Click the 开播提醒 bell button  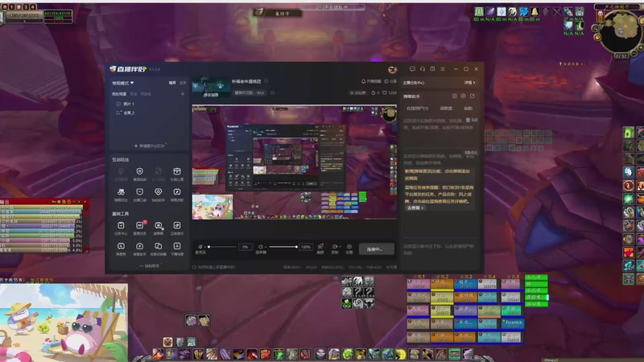pos(371,81)
